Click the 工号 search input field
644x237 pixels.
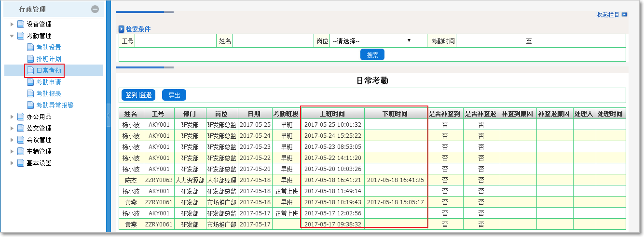[x=175, y=41]
